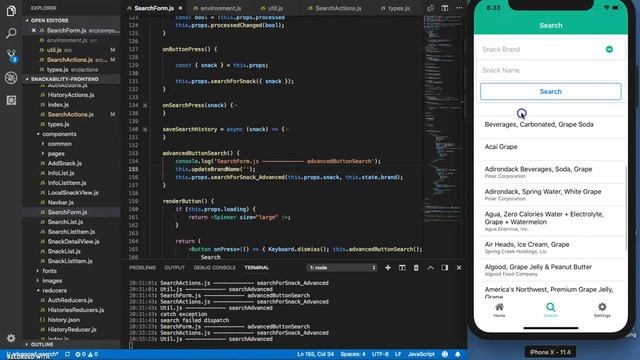640x360 pixels.
Task: Open the Debug Console panel tab
Action: tap(215, 268)
